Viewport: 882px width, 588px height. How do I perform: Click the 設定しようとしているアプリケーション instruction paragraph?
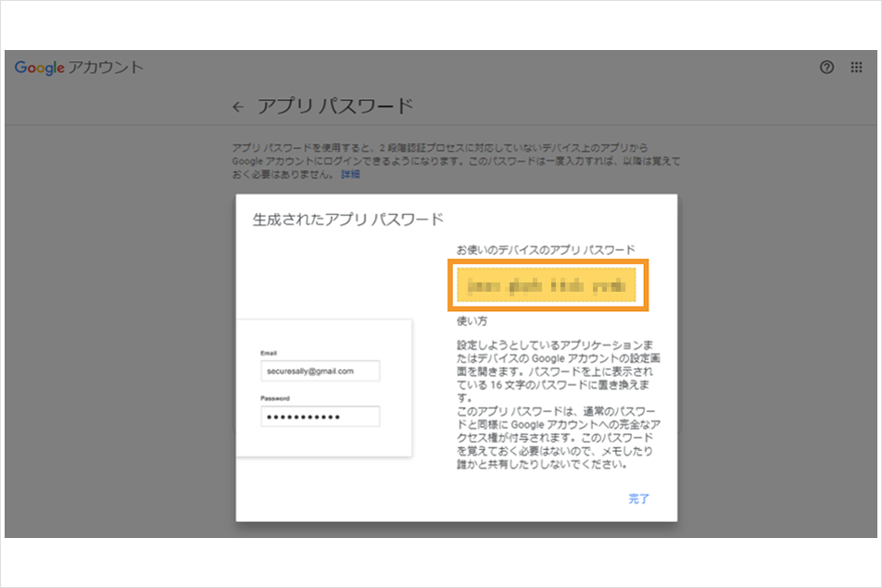(558, 371)
